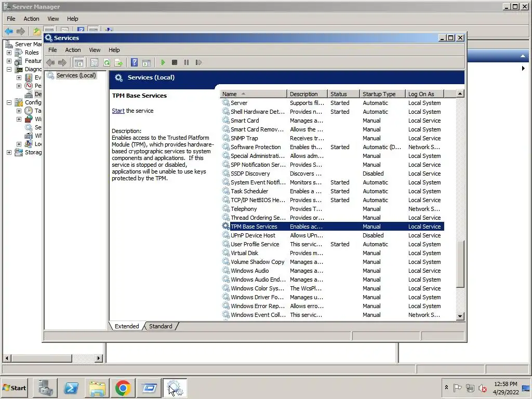Click Back arrow in Services toolbar
The width and height of the screenshot is (532, 399).
click(50, 62)
